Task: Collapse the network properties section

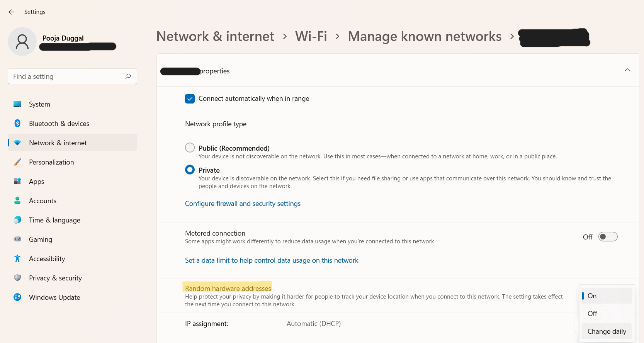Action: [x=627, y=70]
